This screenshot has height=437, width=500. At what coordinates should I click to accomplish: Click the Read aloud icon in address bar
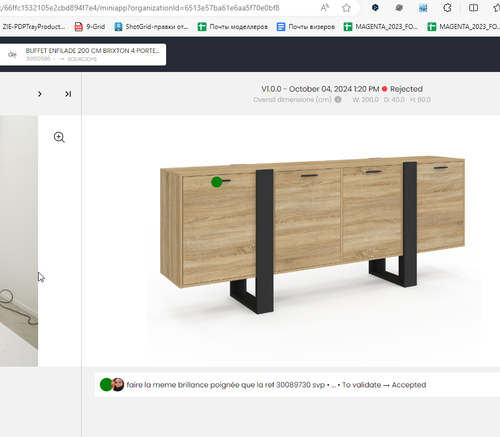(x=324, y=7)
